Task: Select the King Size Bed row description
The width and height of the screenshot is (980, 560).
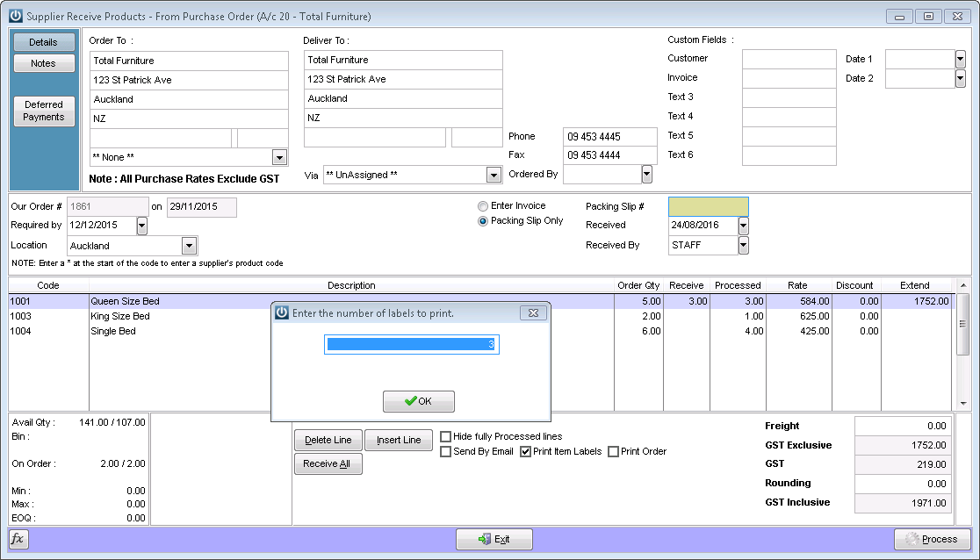Action: (120, 316)
